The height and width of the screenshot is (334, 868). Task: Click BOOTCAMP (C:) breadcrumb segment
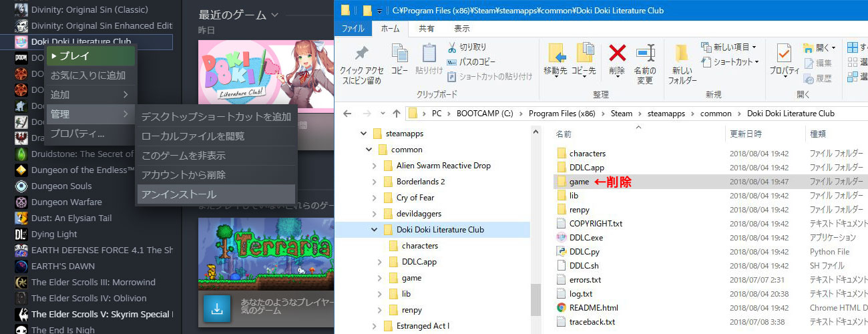point(485,114)
